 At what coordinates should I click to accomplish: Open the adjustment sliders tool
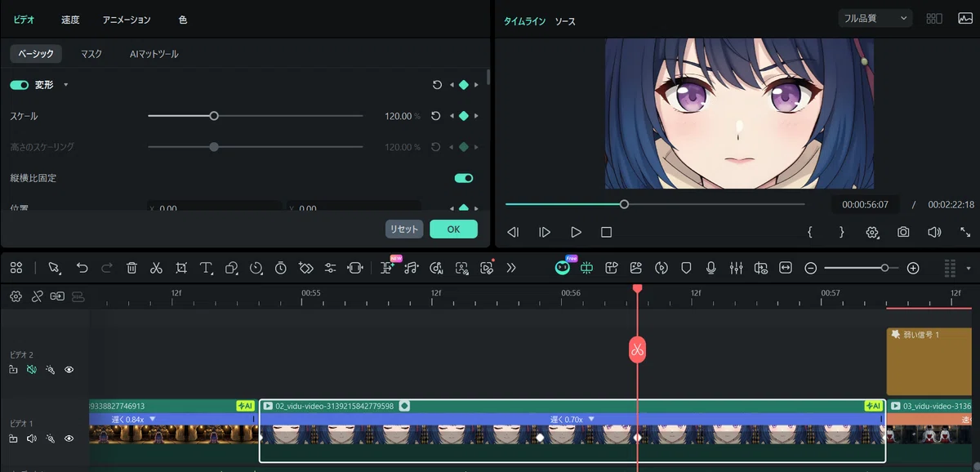pyautogui.click(x=330, y=267)
